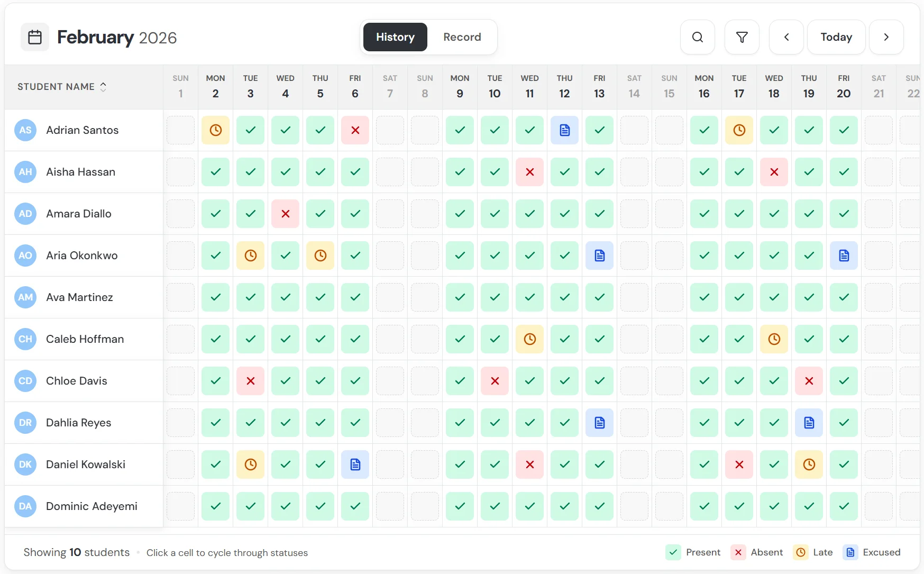Click Adrian Santos's late status on Monday 2
This screenshot has height=574, width=924.
click(215, 130)
